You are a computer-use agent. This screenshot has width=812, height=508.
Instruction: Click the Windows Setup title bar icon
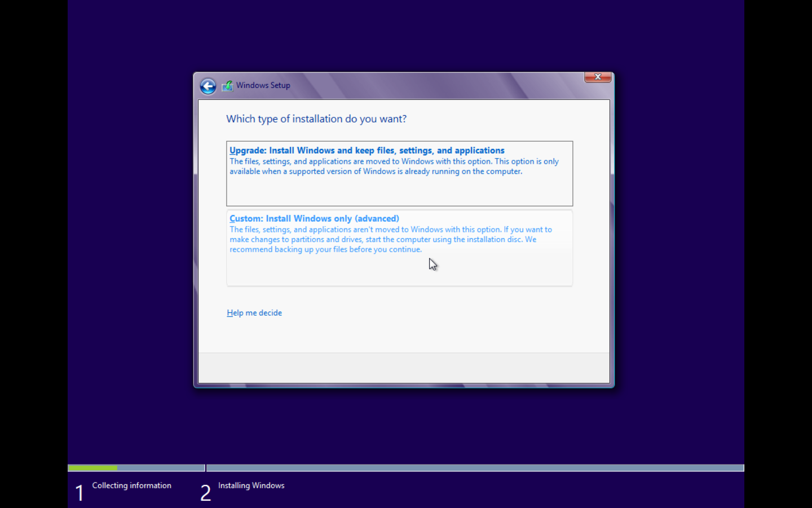227,86
